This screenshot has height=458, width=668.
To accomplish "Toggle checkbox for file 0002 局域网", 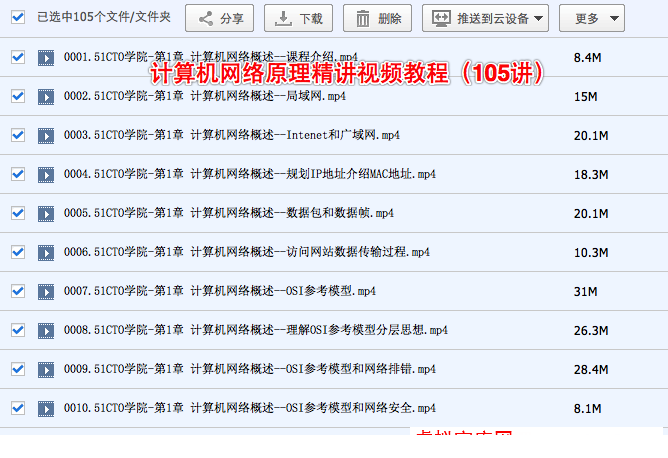I will [x=18, y=96].
